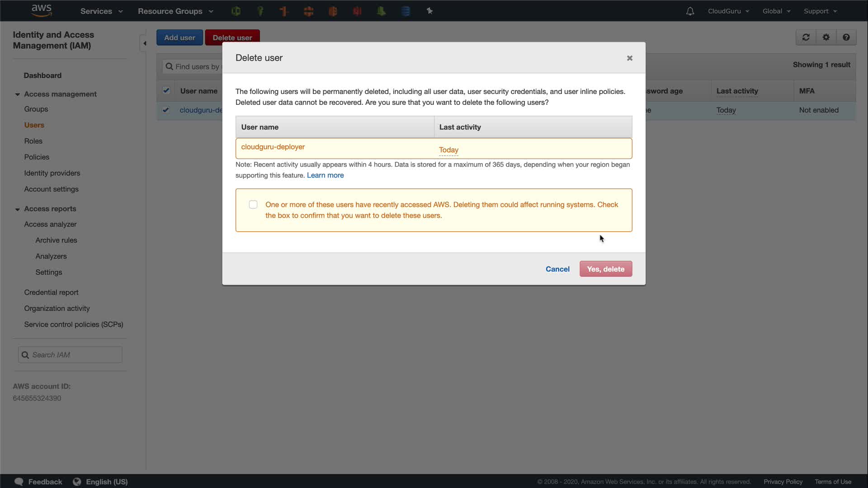Viewport: 868px width, 488px height.
Task: Go to Policies in the sidebar
Action: [37, 157]
